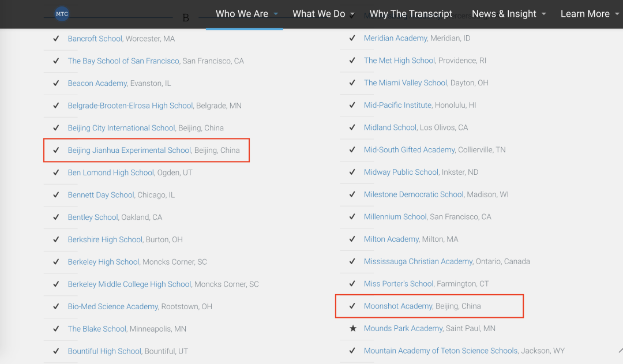Click checkmark beside Beijing Jianhua Experimental School
This screenshot has width=623, height=364.
[x=56, y=150]
